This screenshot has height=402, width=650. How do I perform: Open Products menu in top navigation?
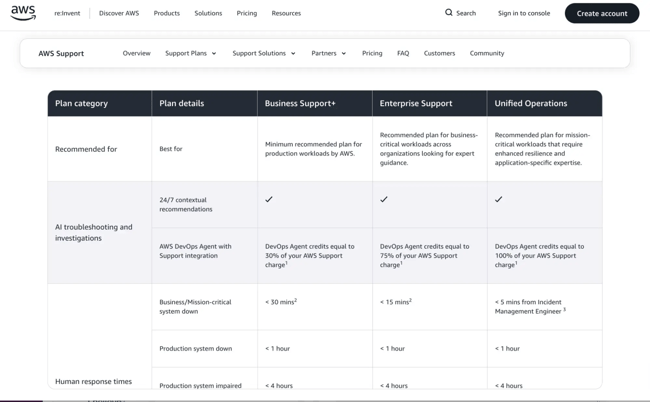coord(167,13)
